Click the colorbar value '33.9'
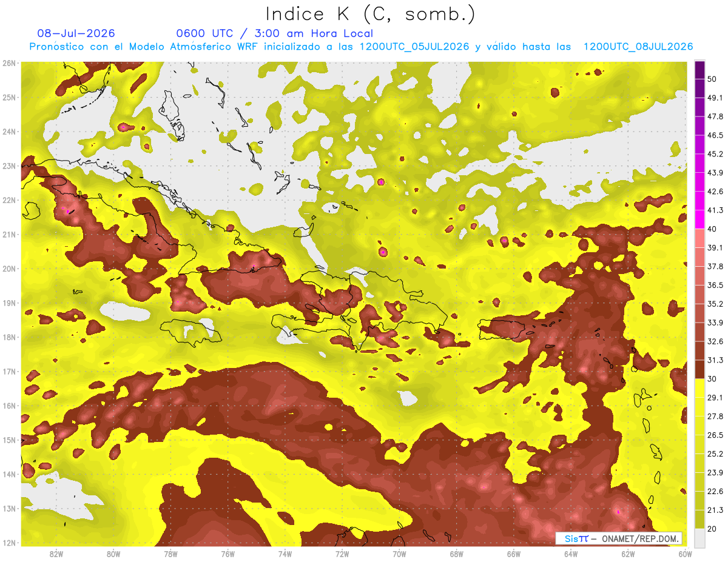 coord(715,323)
